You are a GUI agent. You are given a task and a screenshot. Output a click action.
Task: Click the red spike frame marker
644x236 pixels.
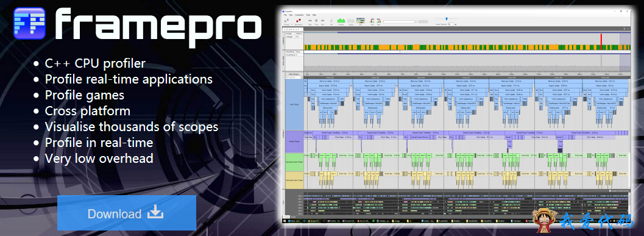[x=601, y=41]
